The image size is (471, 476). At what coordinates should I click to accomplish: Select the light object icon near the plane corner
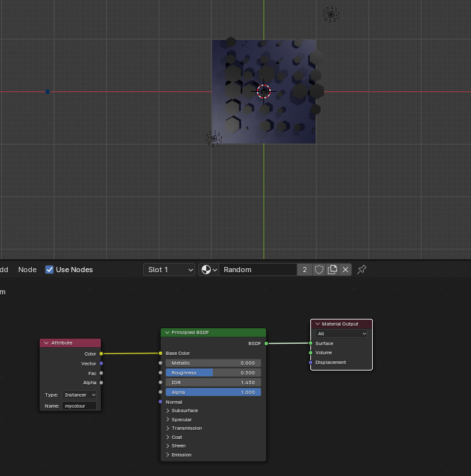[214, 139]
